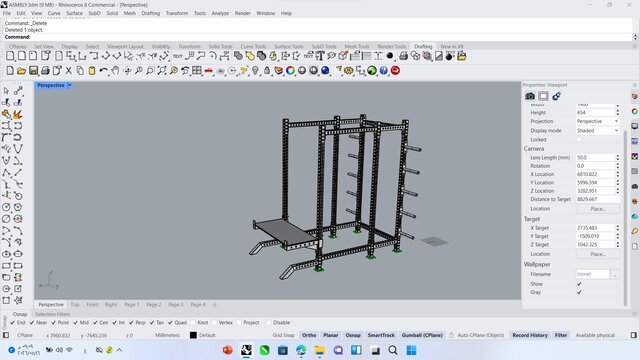Check the Disable osnap checkbox

[x=269, y=322]
